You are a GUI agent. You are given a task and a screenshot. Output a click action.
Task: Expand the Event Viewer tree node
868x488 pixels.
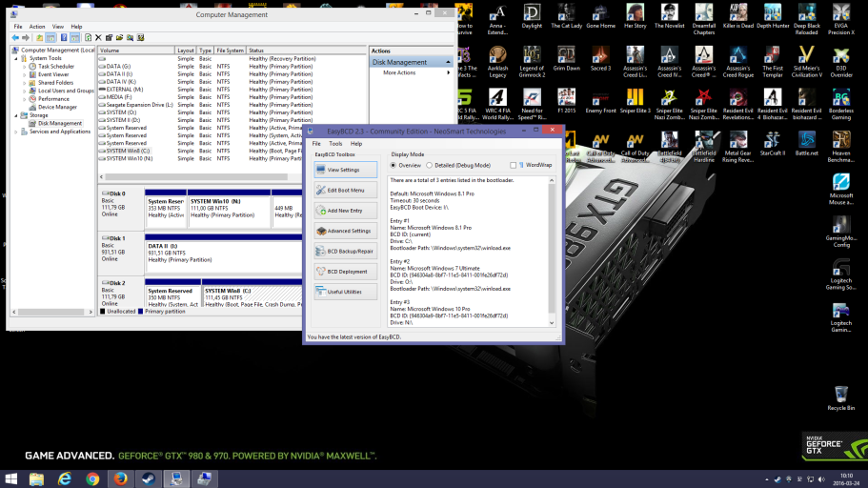coord(25,74)
